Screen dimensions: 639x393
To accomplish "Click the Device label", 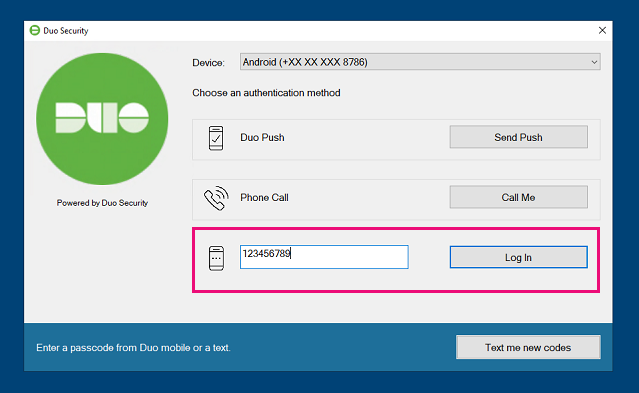I will (209, 63).
